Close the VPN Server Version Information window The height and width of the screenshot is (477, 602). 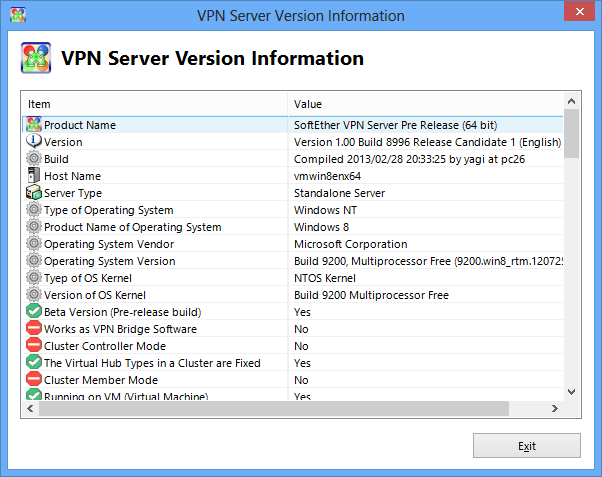click(580, 12)
